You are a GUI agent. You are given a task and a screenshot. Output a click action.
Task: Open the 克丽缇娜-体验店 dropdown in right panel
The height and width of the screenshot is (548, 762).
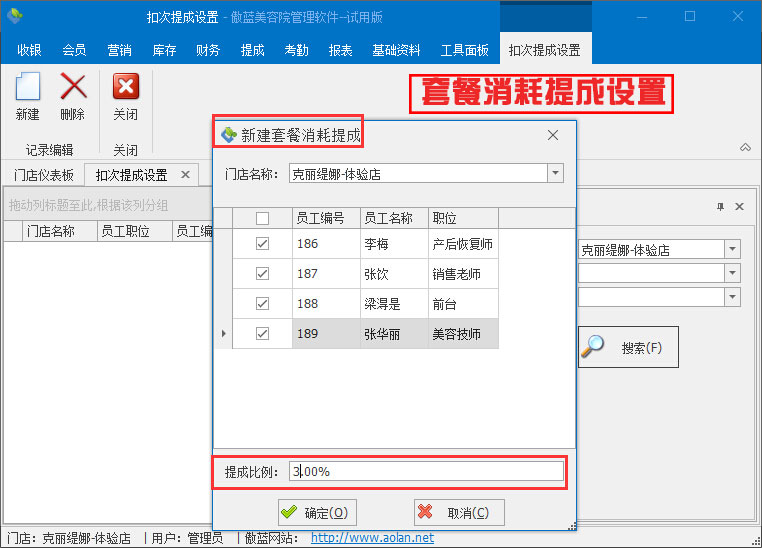point(733,249)
